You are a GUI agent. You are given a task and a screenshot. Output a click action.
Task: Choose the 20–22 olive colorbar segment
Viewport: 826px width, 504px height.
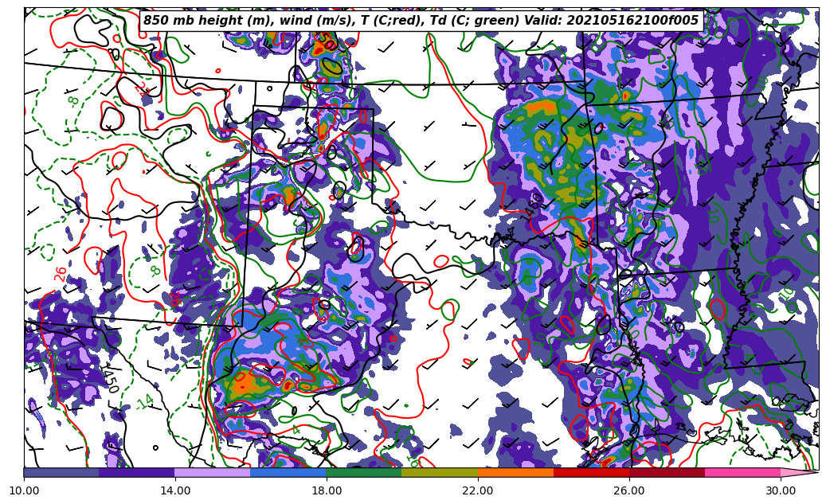tap(440, 472)
